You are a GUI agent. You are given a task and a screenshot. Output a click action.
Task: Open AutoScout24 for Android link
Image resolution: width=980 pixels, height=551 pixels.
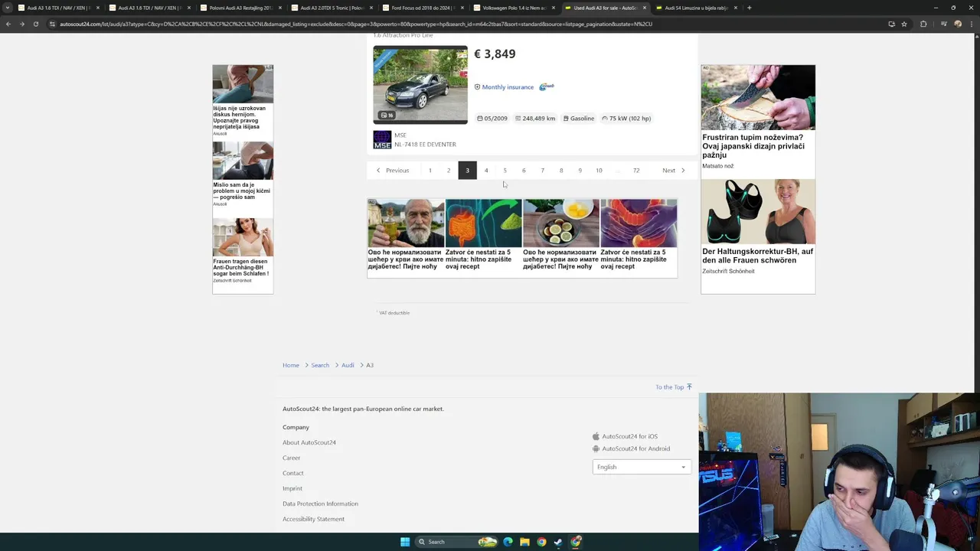631,448
